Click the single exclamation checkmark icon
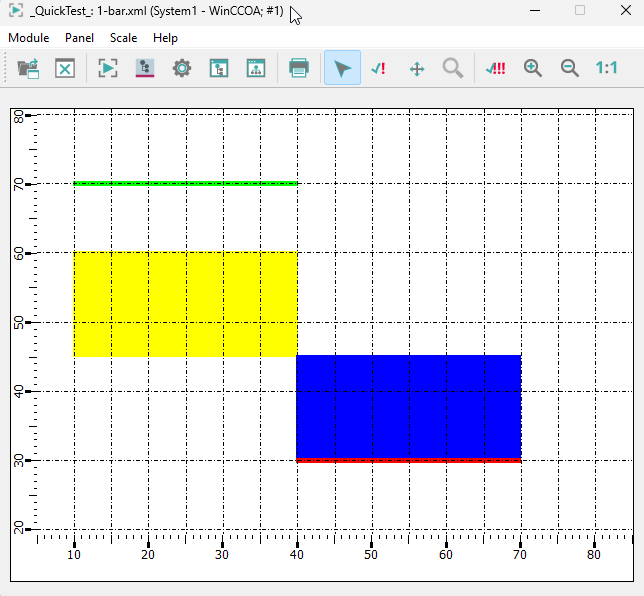 [378, 68]
